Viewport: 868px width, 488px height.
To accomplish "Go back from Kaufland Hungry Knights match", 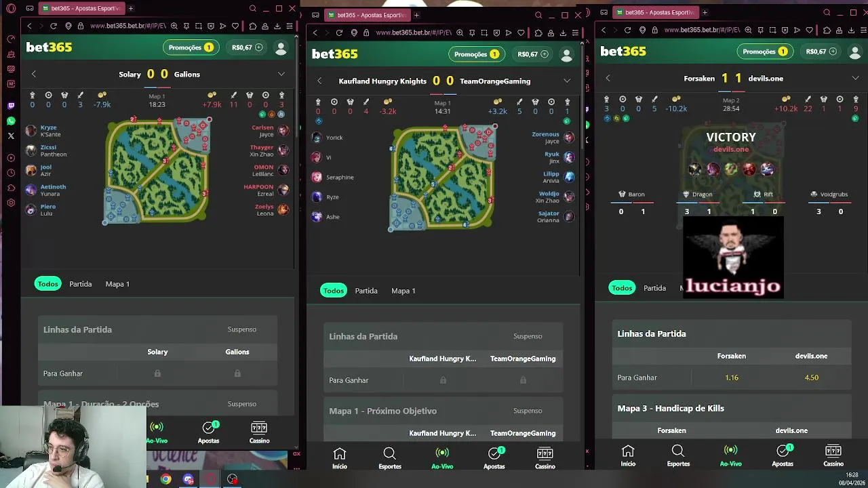I will 319,81.
